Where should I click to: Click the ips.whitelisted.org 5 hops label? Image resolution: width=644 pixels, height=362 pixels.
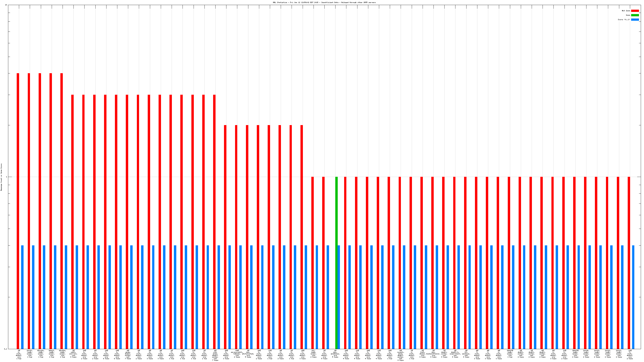248,354
